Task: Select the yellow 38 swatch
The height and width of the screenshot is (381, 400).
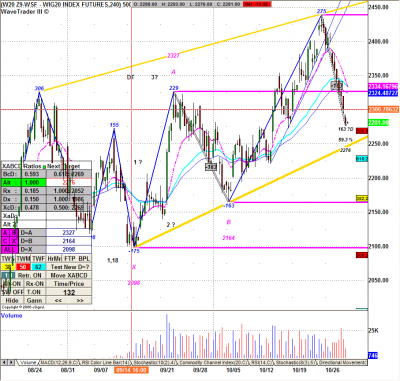Action: click(x=8, y=267)
